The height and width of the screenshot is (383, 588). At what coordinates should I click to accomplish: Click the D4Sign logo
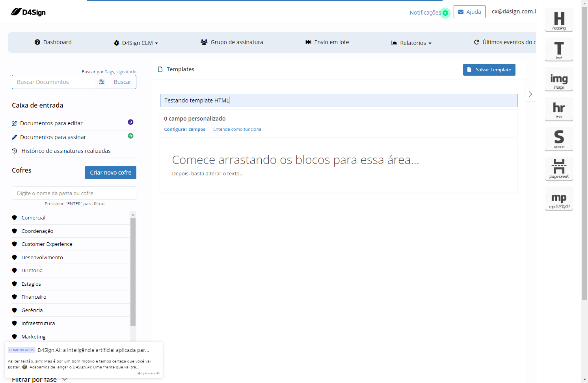pyautogui.click(x=28, y=12)
